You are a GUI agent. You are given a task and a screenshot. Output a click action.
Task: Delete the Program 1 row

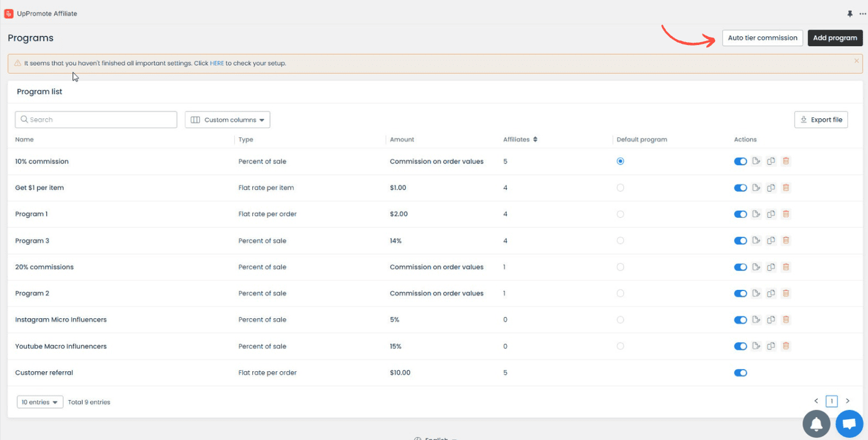click(785, 214)
